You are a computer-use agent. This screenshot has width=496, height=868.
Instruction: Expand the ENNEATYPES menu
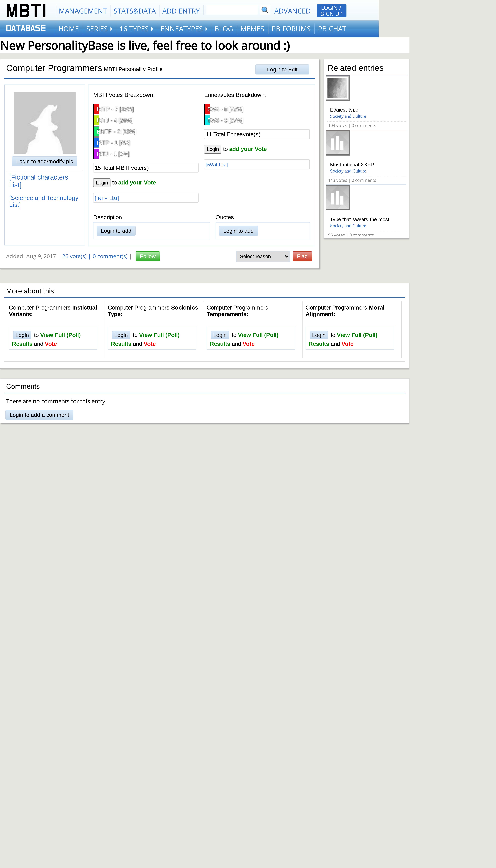click(x=184, y=29)
